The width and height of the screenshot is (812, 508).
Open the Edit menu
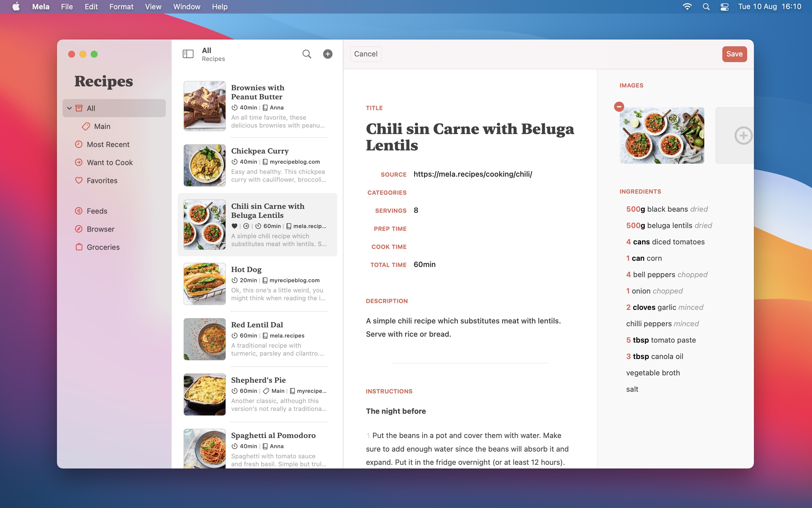coord(91,7)
